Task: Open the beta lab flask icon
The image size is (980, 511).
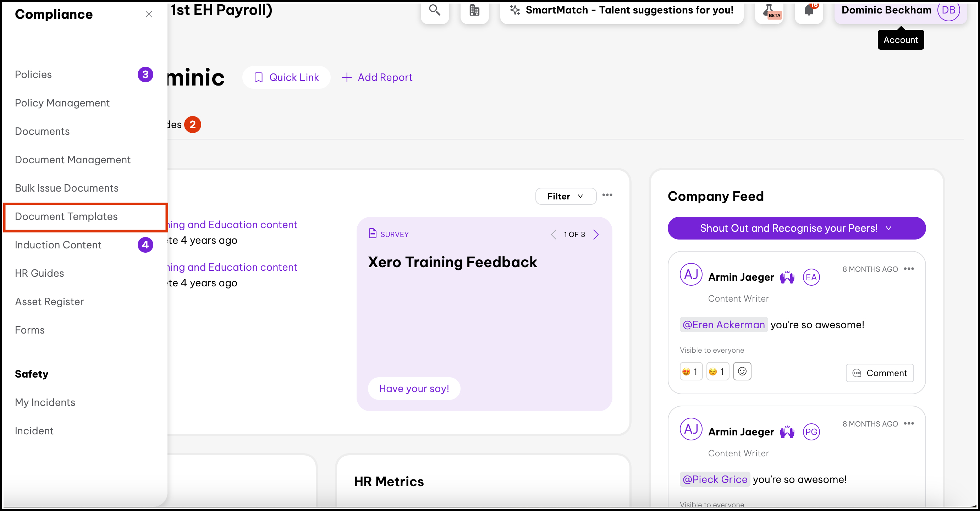Action: [769, 11]
